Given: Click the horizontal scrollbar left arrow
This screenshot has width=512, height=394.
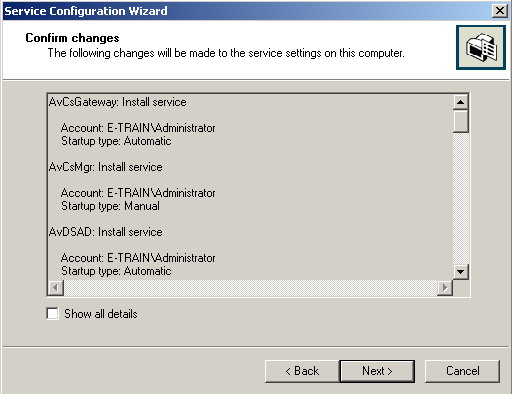Looking at the screenshot, I should [56, 287].
